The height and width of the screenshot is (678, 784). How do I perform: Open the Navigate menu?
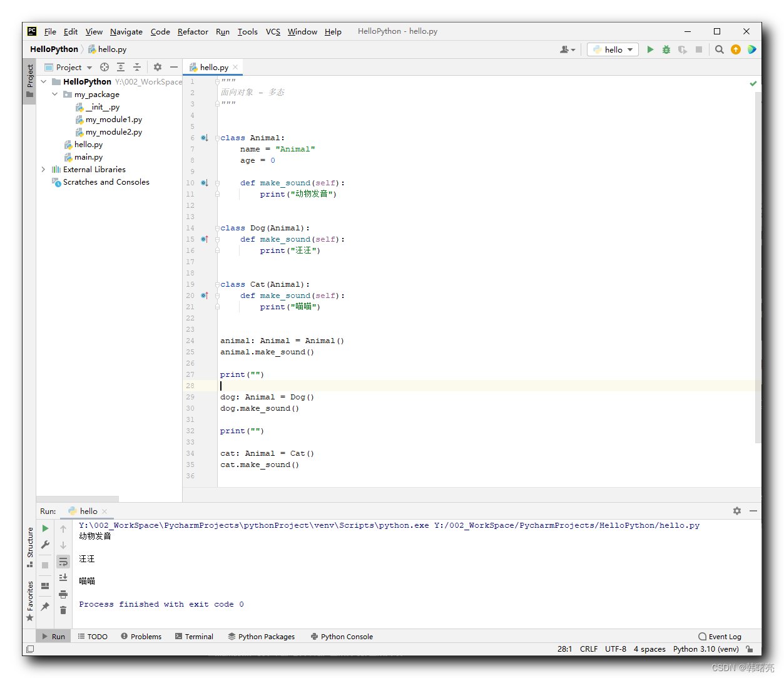click(126, 31)
